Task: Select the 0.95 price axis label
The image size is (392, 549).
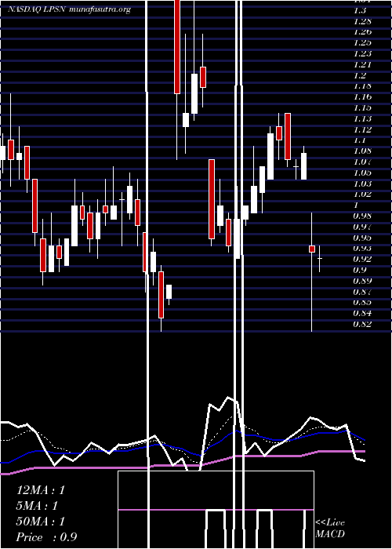Action: (362, 238)
